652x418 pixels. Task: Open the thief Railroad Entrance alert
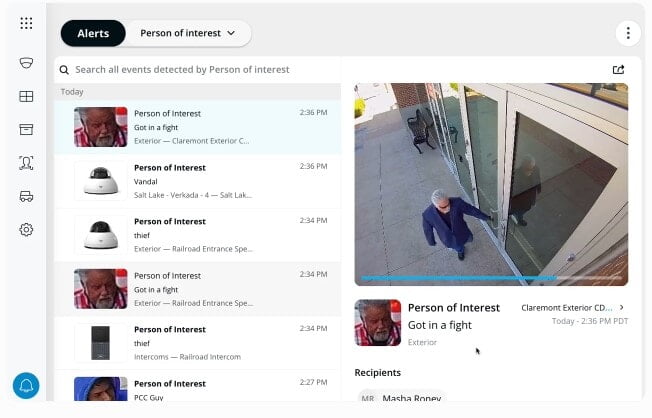198,235
